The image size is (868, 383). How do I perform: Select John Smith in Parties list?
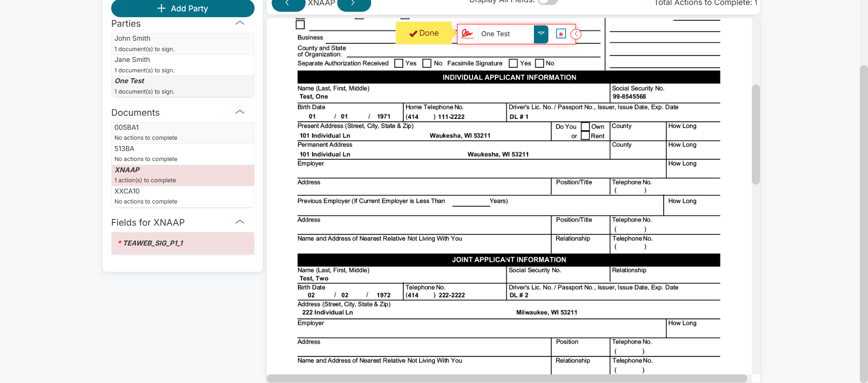point(183,44)
